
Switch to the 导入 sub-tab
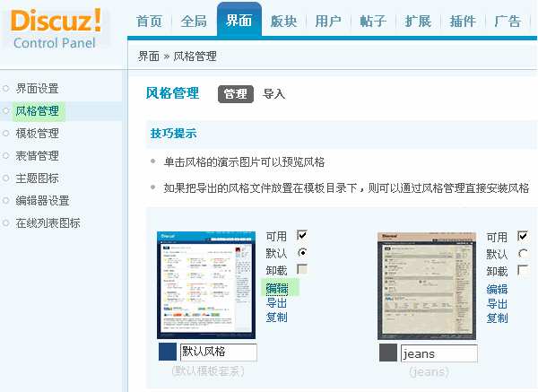point(273,93)
